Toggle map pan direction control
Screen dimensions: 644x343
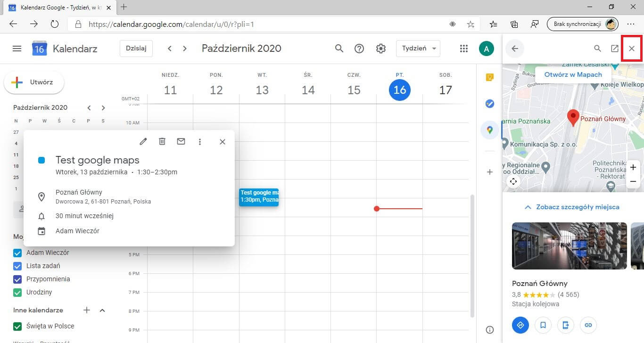pos(513,181)
